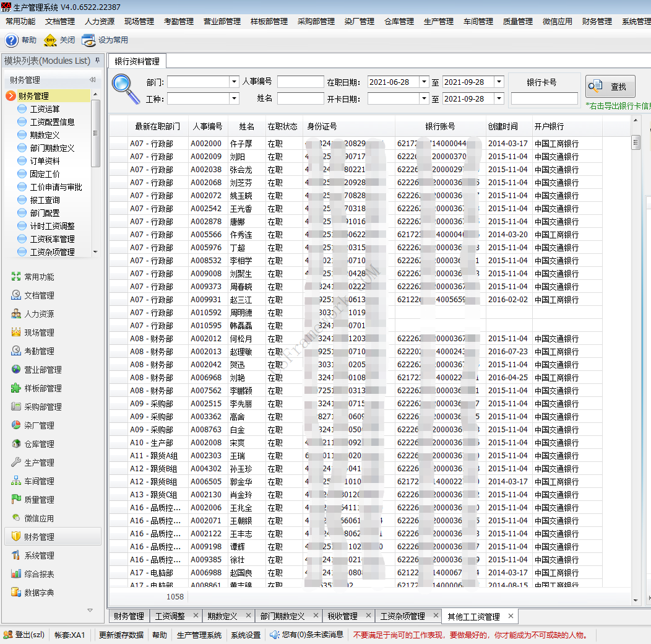Click the 常用功能 sidebar icon
Image resolution: width=651 pixels, height=644 pixels.
[x=15, y=277]
